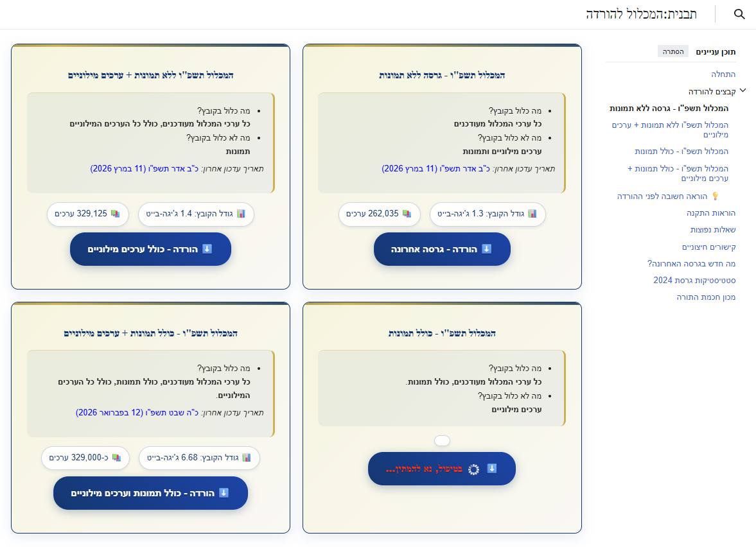The width and height of the screenshot is (756, 547).
Task: Click the spinning loader icon in 'בטיפול, נא להמתין' button
Action: [473, 469]
